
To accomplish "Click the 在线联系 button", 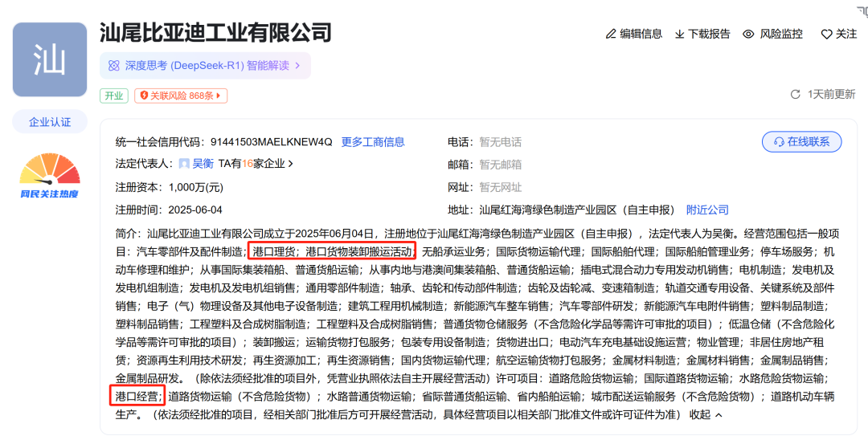I will tap(802, 142).
